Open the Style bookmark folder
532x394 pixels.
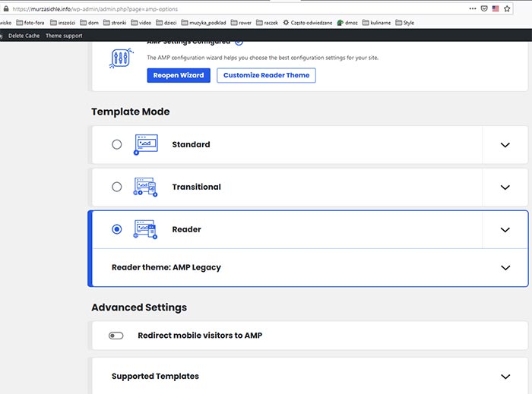405,23
